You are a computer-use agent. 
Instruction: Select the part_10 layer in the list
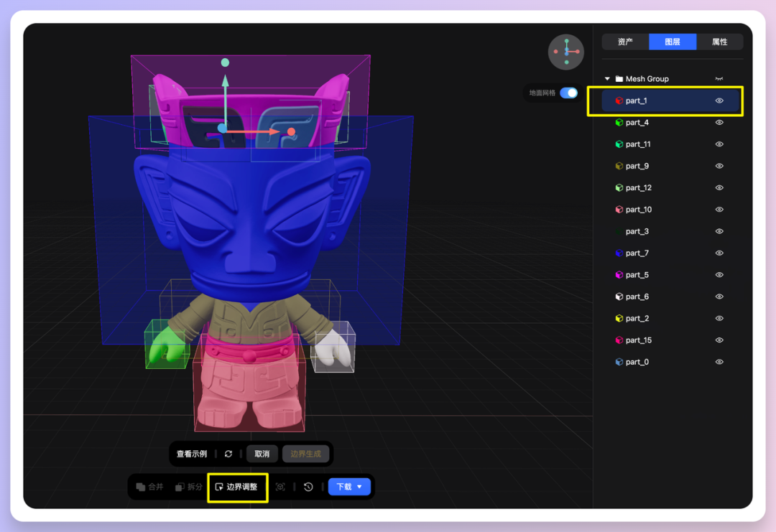pyautogui.click(x=639, y=210)
